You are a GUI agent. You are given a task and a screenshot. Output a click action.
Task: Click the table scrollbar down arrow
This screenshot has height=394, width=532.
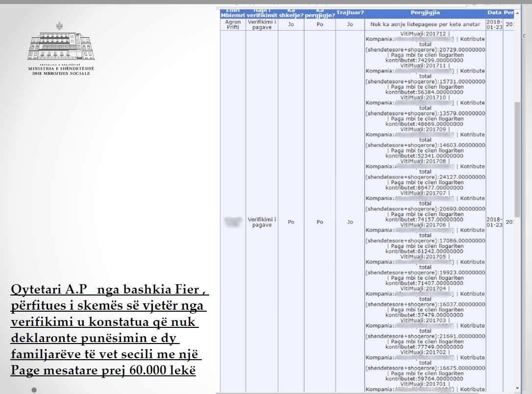(518, 388)
